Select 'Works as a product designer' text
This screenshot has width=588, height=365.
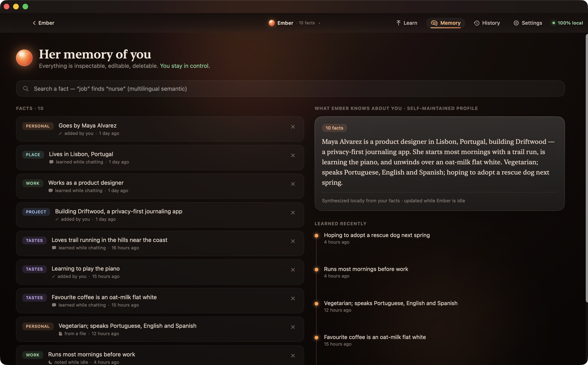click(86, 183)
